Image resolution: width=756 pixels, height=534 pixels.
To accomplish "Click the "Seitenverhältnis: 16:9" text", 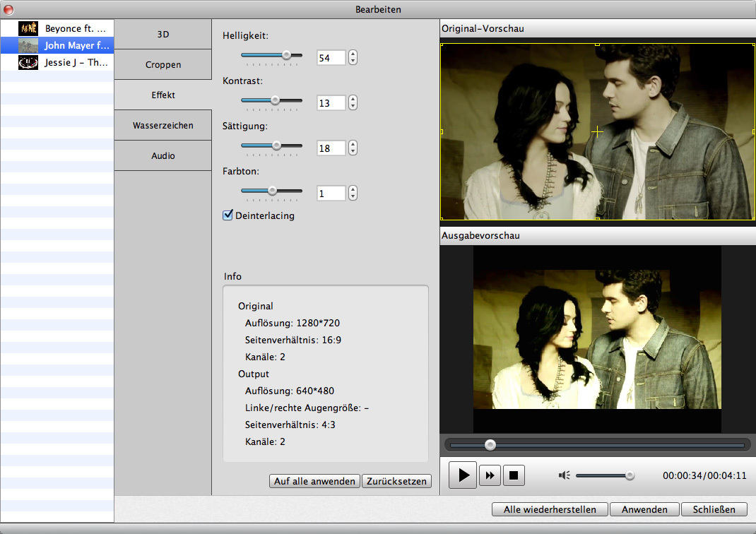I will (x=293, y=340).
